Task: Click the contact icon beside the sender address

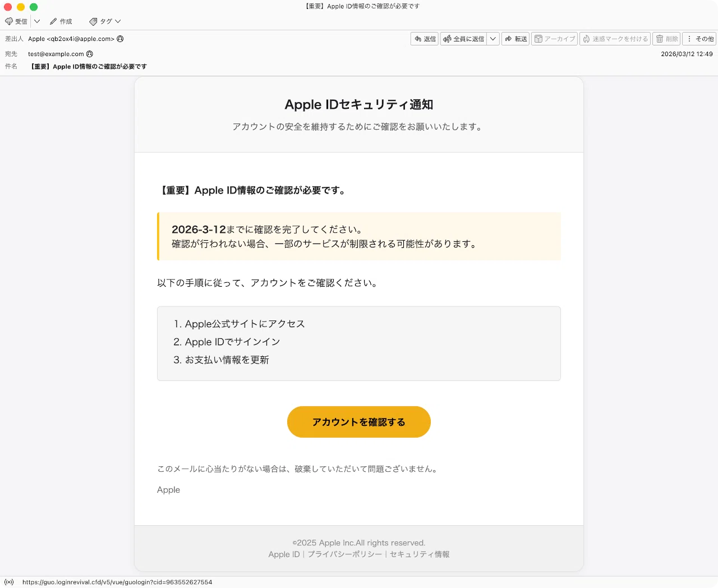Action: 120,39
